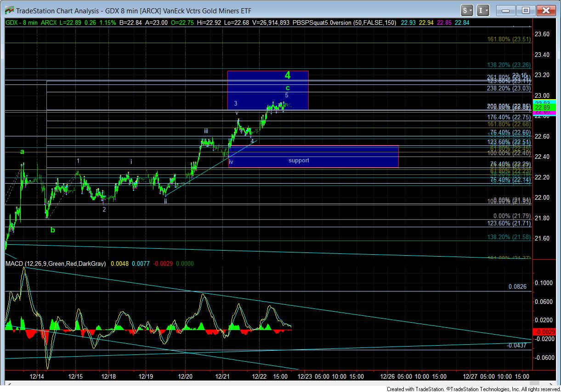Click the '123.60% (21.71)' Fibonacci label

click(x=509, y=224)
